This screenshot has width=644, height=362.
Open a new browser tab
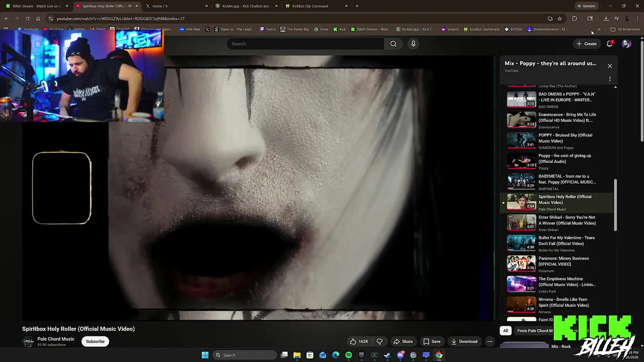(x=357, y=6)
